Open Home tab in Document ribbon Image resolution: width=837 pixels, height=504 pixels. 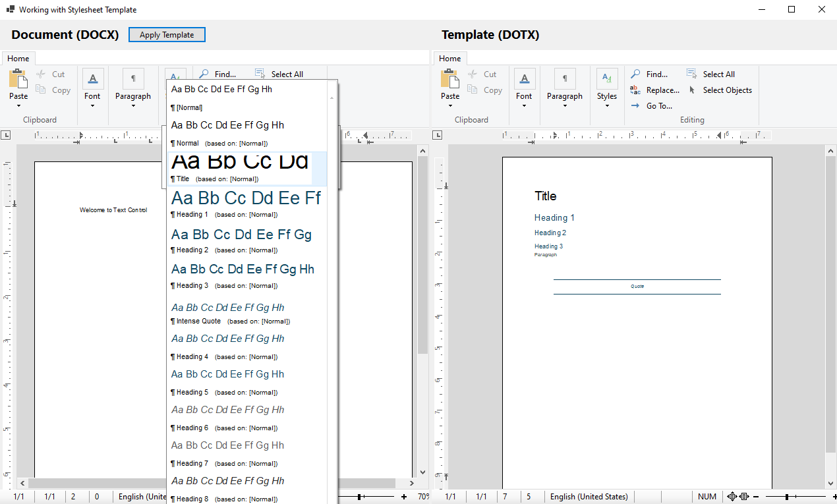click(x=18, y=59)
